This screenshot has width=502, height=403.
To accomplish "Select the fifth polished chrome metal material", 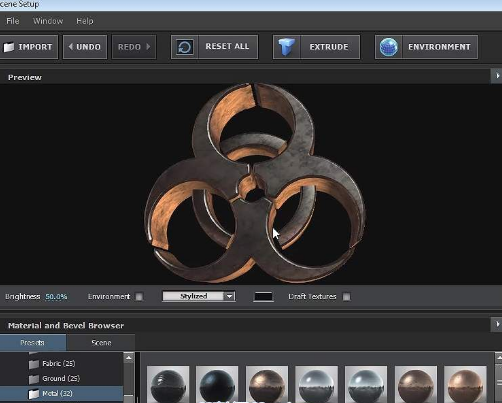I will click(x=366, y=384).
